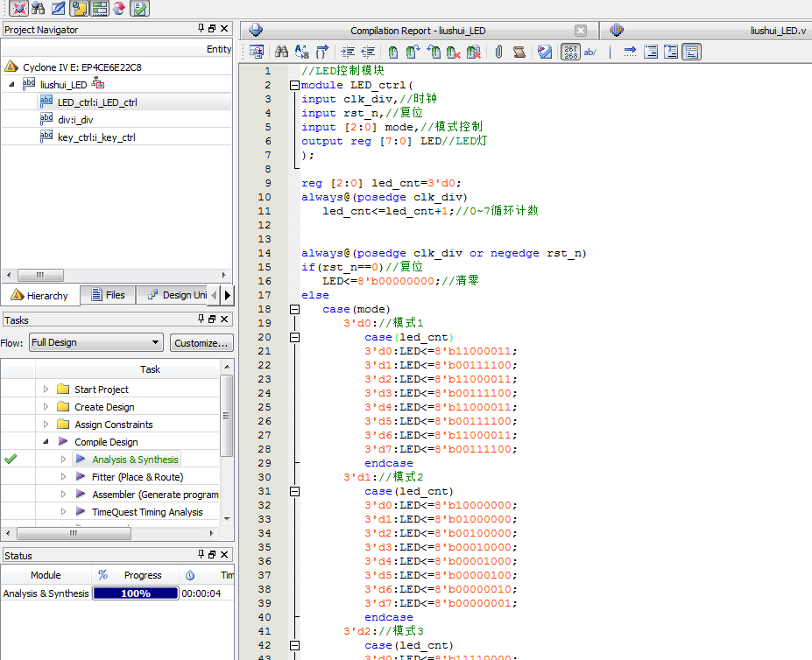Open the scroll-shaped template icon
Viewport: 812px width, 660px height.
point(519,52)
